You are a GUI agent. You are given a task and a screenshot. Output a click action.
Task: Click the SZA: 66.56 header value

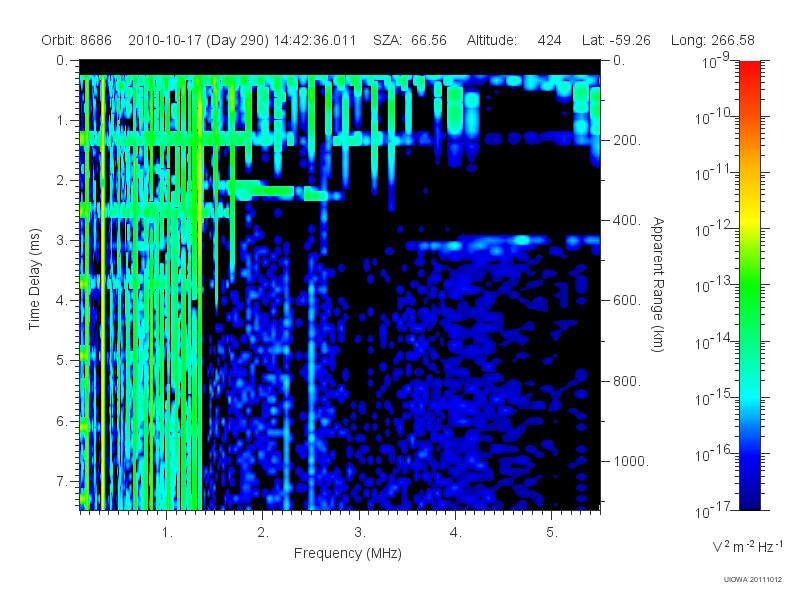[x=410, y=40]
